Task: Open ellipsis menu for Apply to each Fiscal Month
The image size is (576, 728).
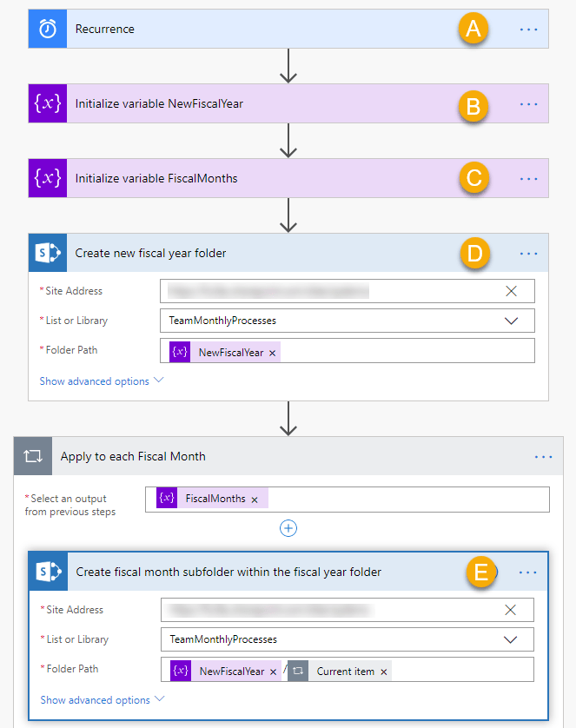Action: (x=543, y=457)
